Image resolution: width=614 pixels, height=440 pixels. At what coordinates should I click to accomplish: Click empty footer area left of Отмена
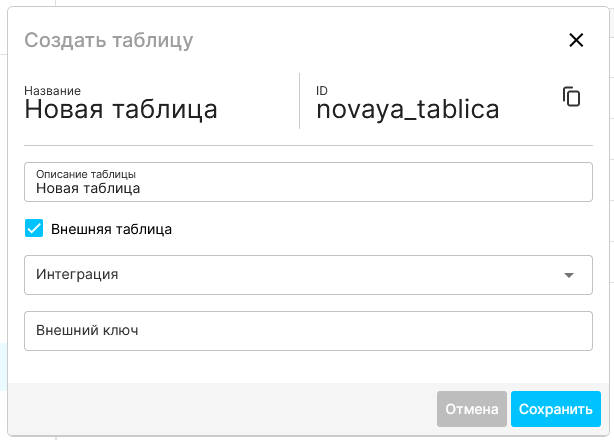[220, 409]
